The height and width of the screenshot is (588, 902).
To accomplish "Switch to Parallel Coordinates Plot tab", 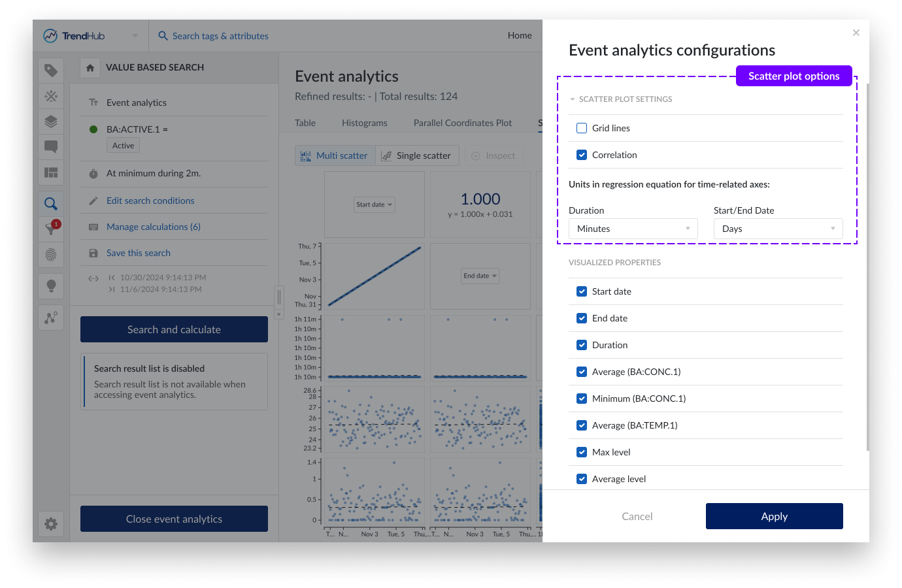I will coord(462,123).
